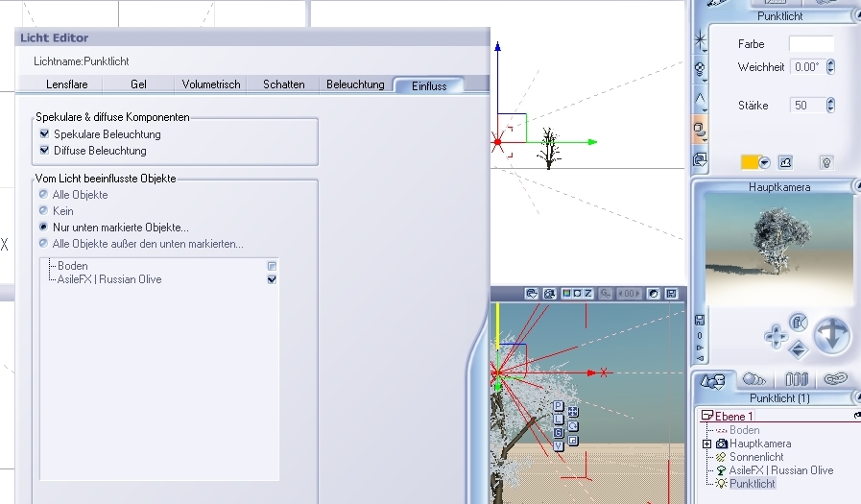Uncheck Diffuse Beleuchtung checkbox
This screenshot has width=861, height=504.
[44, 150]
